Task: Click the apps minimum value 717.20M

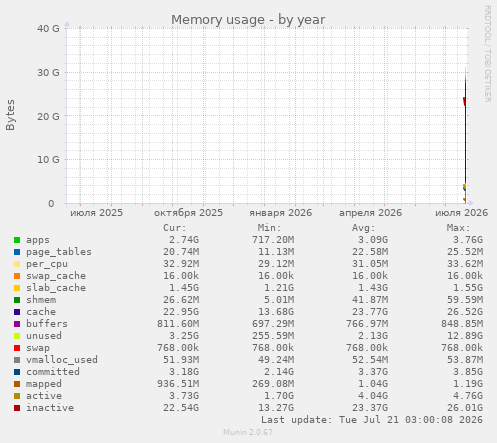Action: point(273,240)
